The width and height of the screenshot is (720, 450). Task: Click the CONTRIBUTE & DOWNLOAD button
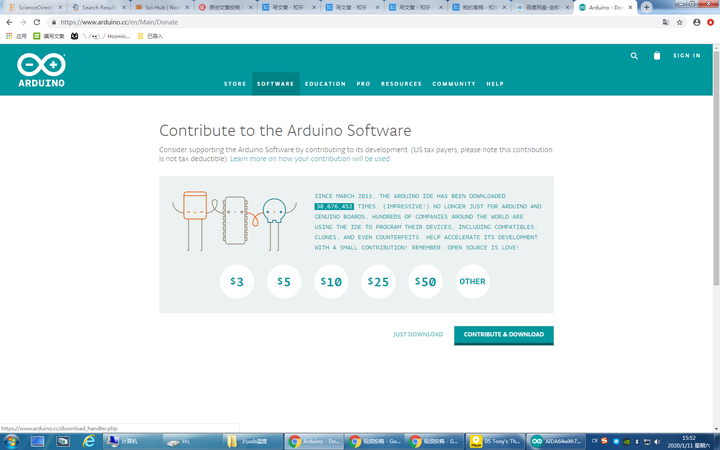(504, 335)
